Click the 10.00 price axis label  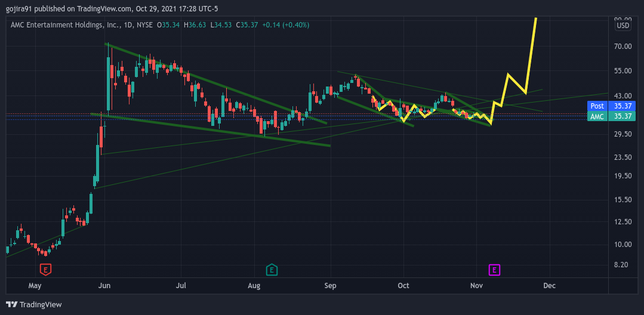(623, 245)
